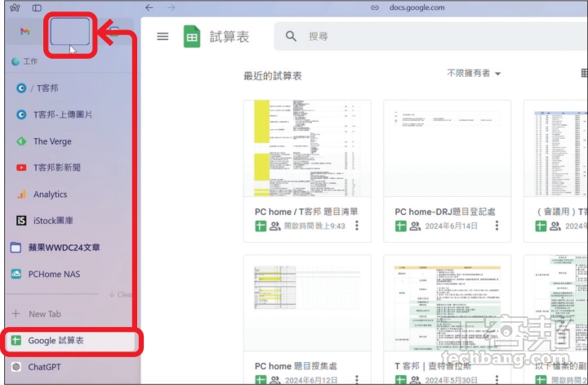Click the title PC home 題目搜集處
588x385 pixels.
(x=296, y=366)
